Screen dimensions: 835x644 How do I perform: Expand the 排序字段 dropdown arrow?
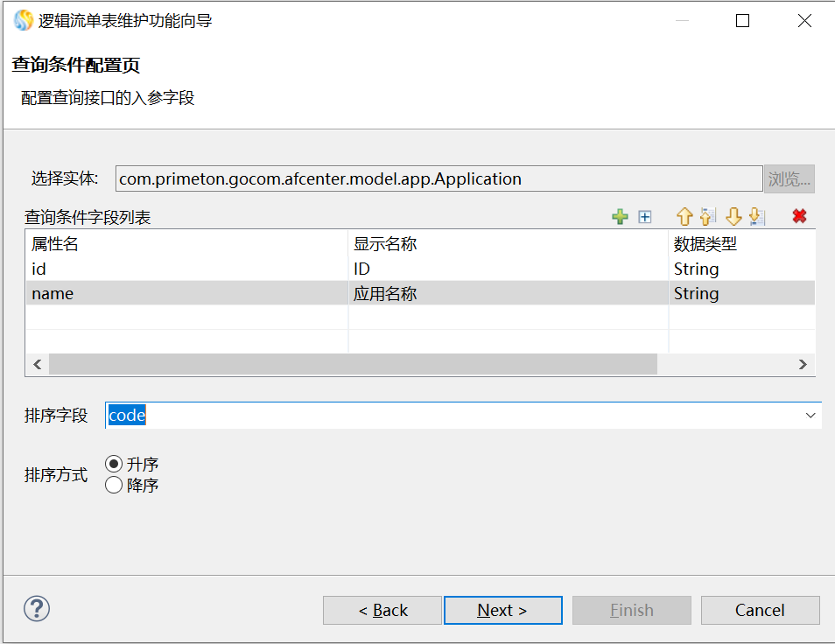(x=810, y=416)
